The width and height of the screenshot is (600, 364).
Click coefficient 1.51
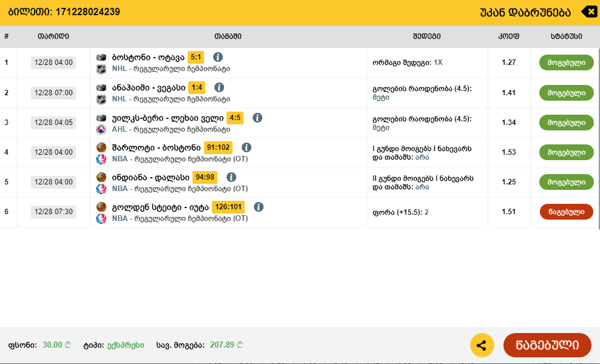(x=508, y=212)
